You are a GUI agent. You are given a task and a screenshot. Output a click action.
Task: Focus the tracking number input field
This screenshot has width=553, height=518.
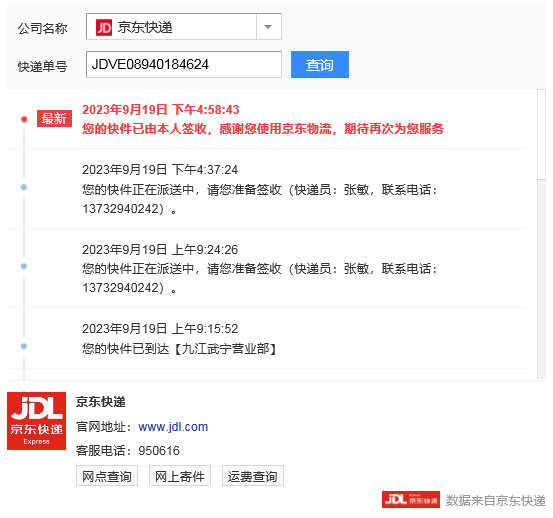click(x=184, y=65)
